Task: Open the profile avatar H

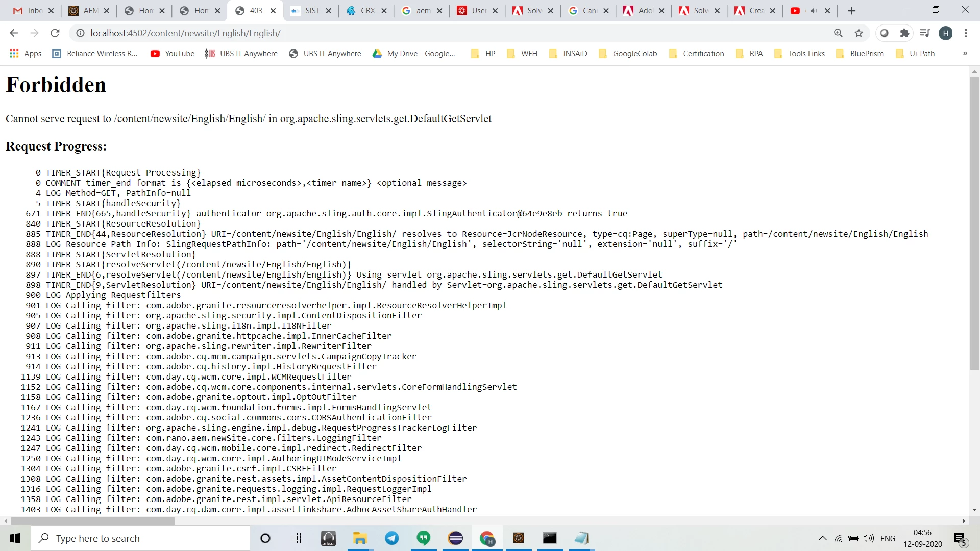Action: point(945,33)
